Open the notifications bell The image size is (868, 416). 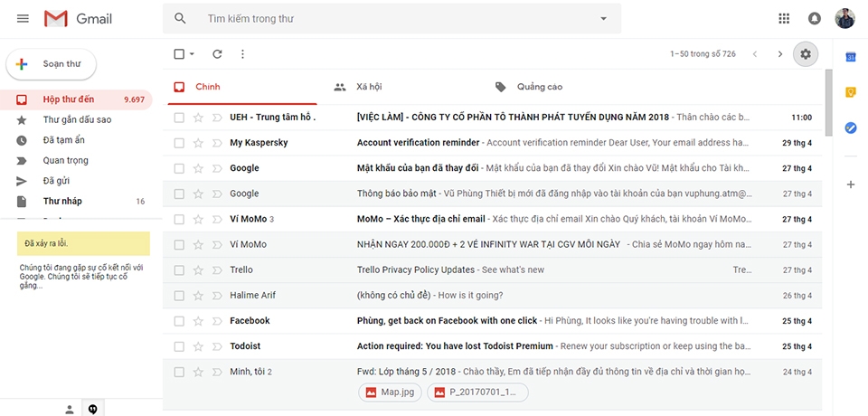(x=815, y=18)
